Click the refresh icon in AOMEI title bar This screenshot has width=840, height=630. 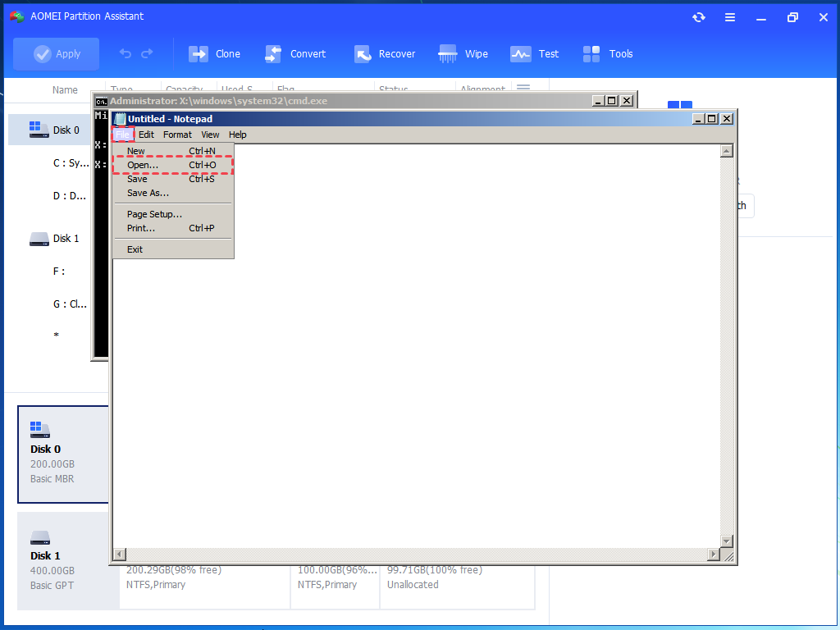point(699,17)
